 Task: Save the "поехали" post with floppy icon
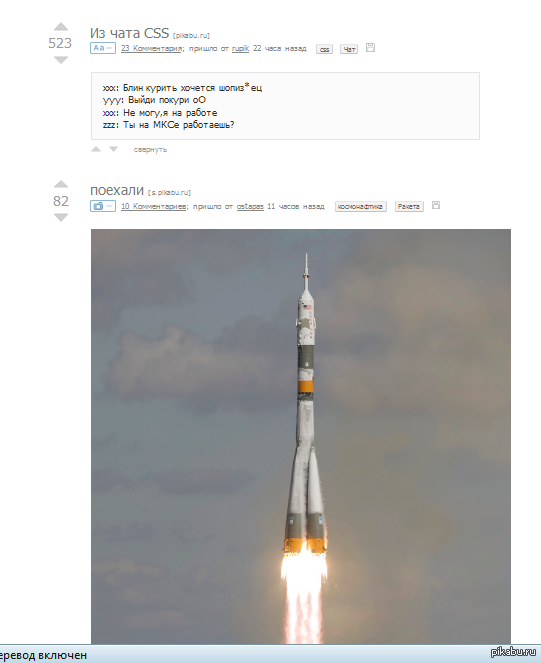pyautogui.click(x=436, y=205)
